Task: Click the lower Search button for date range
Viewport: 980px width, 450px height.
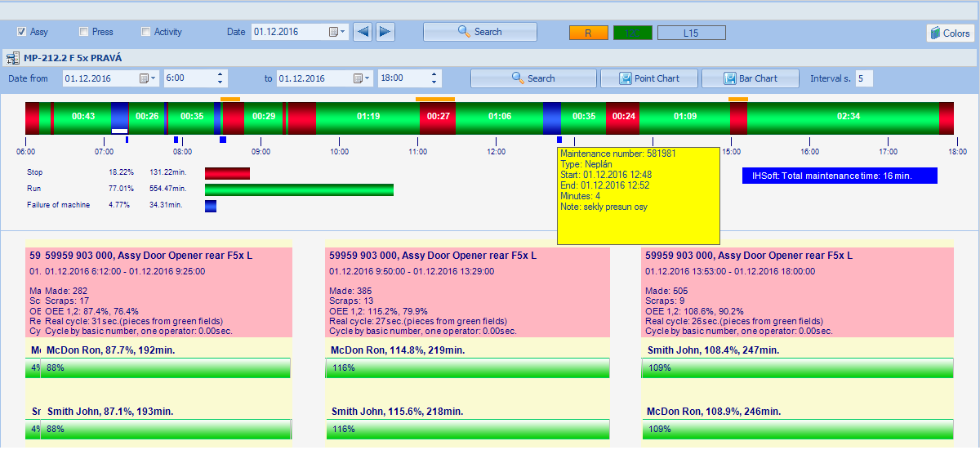Action: click(532, 78)
